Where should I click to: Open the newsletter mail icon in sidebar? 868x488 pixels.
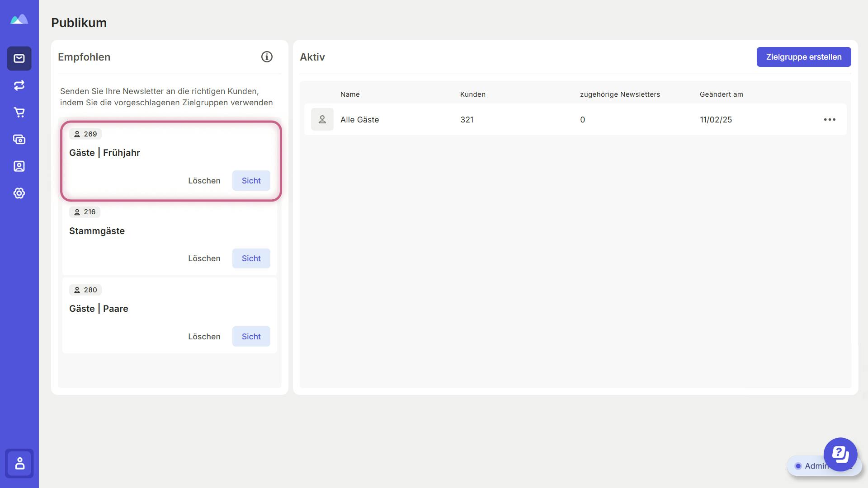click(x=19, y=58)
